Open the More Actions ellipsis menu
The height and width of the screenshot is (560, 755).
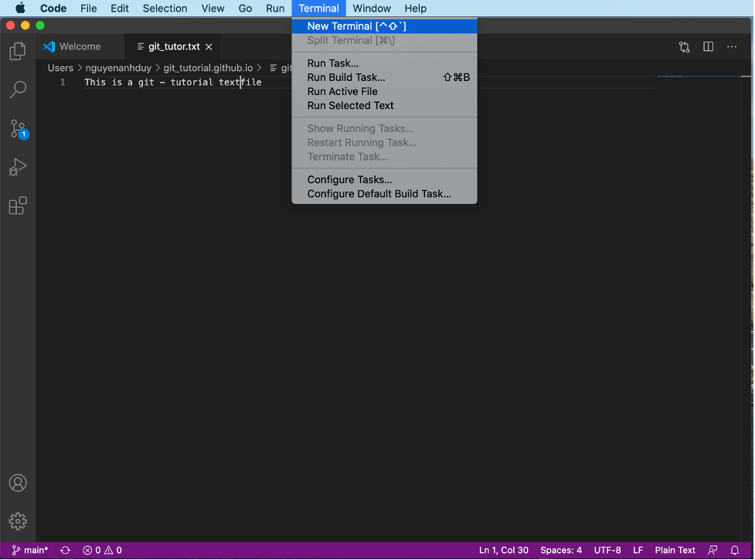(731, 46)
